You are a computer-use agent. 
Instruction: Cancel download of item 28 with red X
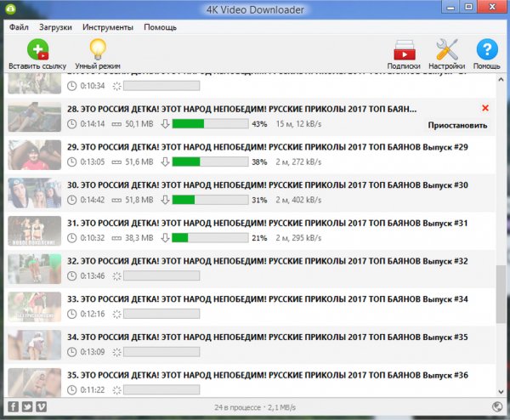[x=485, y=108]
